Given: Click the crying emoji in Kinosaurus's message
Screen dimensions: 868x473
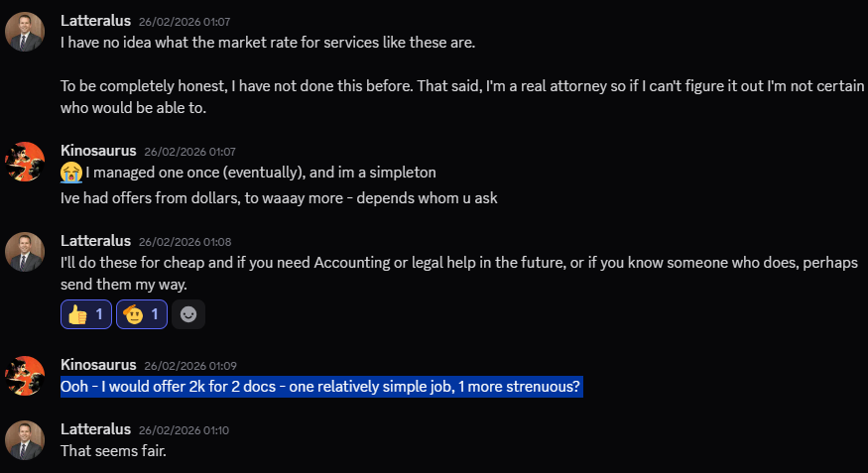Looking at the screenshot, I should pos(71,173).
